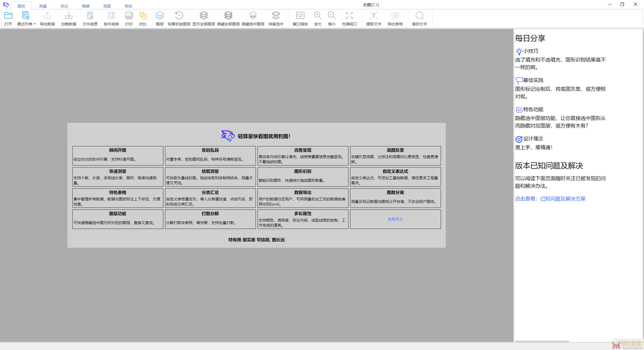Switch to the 图纸 tab

click(21, 6)
